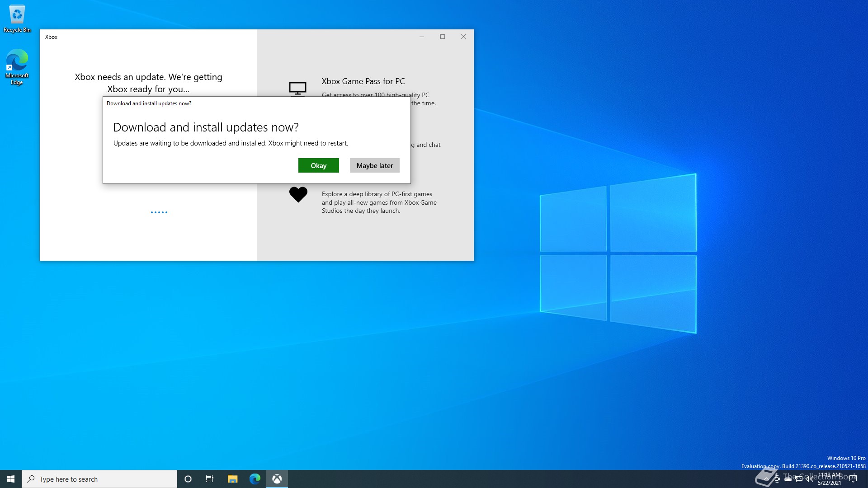This screenshot has width=868, height=488.
Task: Click the Xbox title in the window title bar
Action: 51,37
